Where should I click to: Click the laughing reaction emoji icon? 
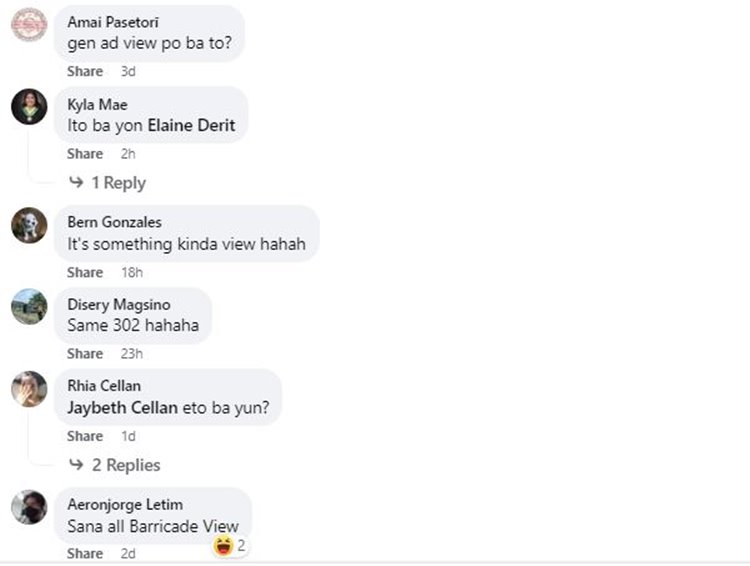(x=224, y=546)
